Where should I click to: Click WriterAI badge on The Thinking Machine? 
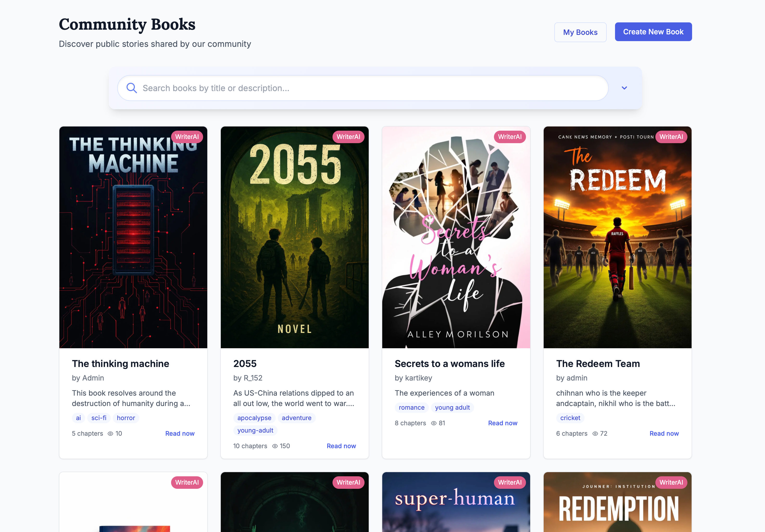[187, 137]
